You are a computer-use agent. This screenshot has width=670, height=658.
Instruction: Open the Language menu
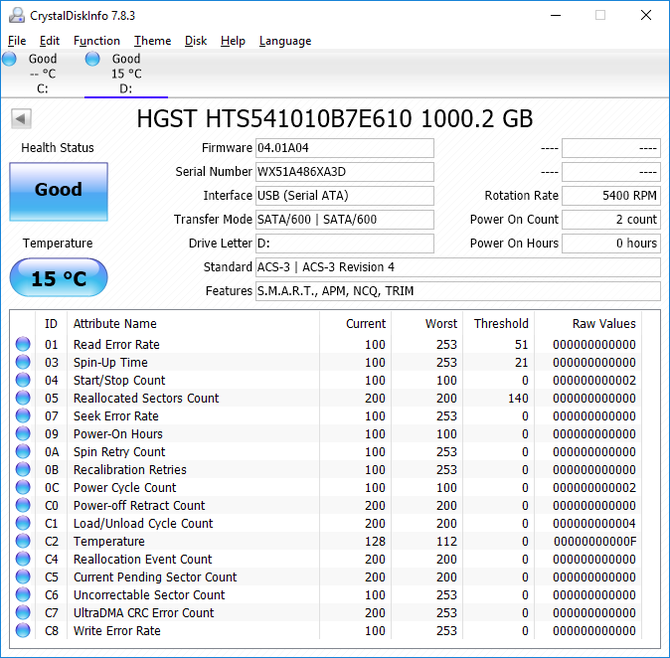pyautogui.click(x=285, y=41)
